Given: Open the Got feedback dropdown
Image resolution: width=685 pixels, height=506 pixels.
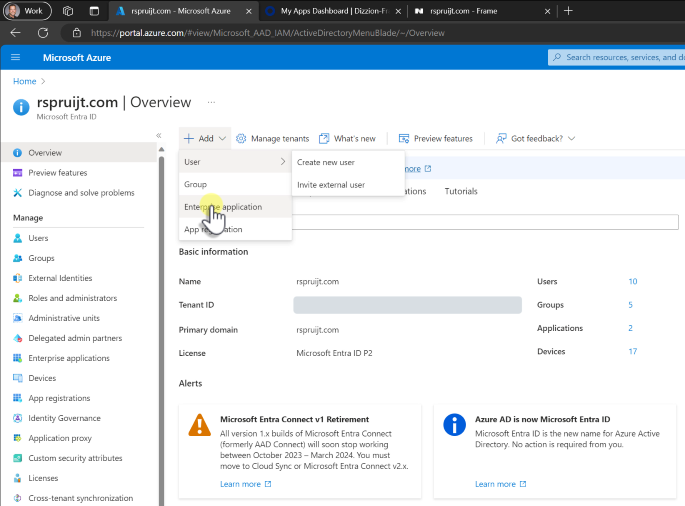Looking at the screenshot, I should (535, 139).
